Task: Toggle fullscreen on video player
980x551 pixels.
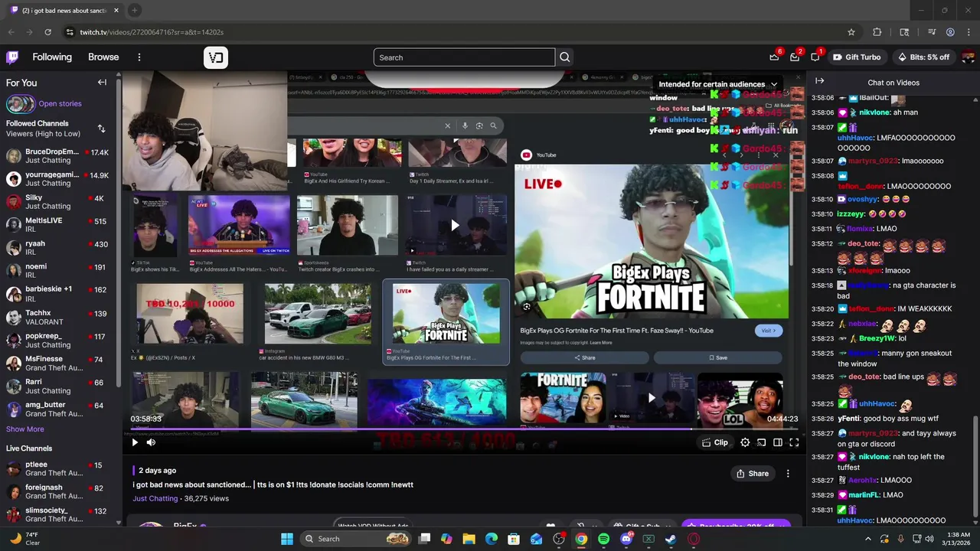Action: [794, 442]
